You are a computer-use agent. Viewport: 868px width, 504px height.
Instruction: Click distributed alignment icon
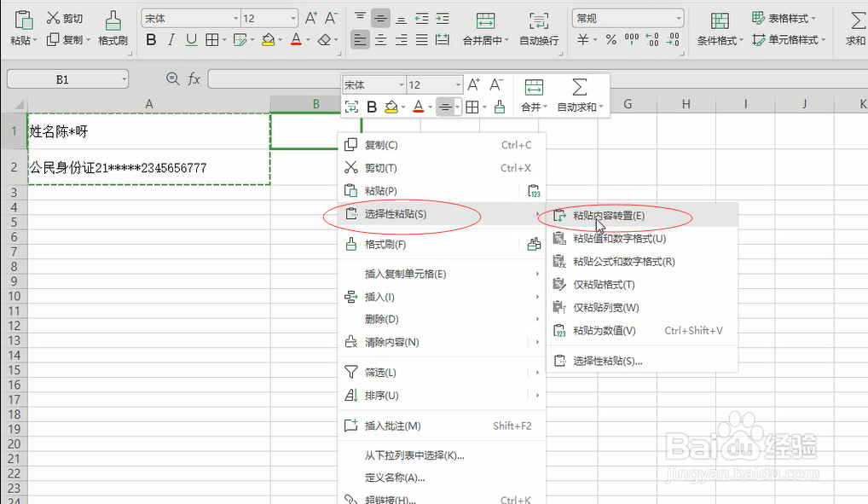pos(443,40)
